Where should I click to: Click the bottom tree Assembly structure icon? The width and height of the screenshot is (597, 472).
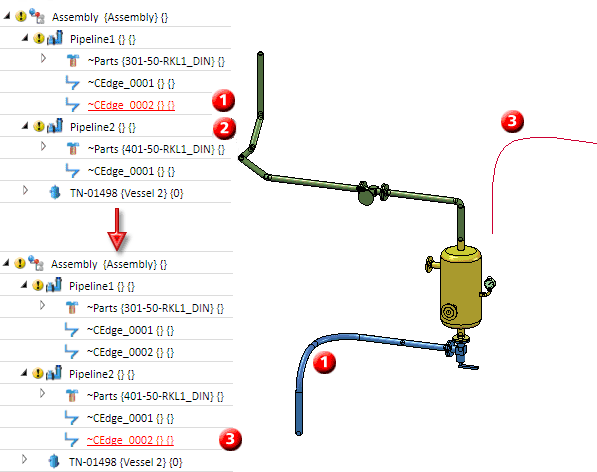37,263
